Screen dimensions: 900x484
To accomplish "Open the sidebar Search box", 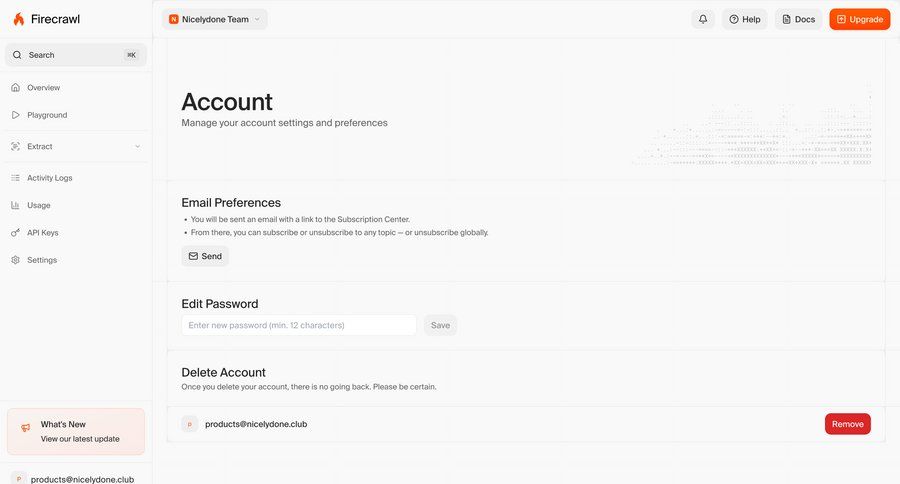I will [x=76, y=55].
